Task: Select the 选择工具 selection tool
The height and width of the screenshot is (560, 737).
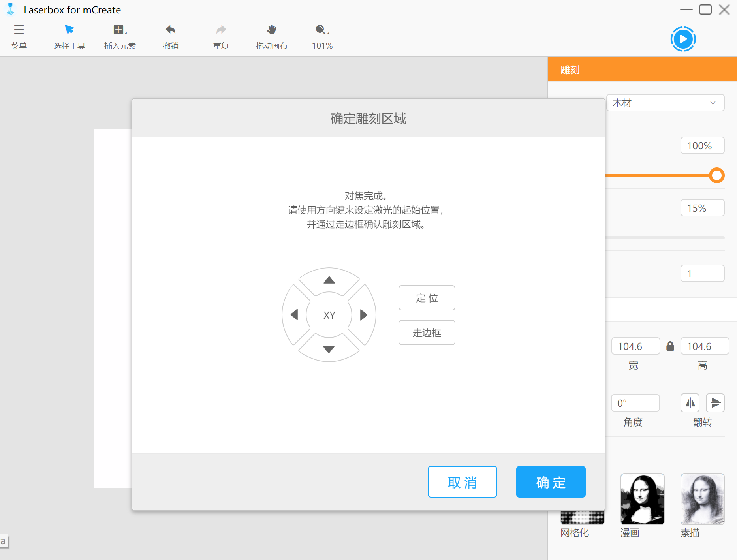Action: [69, 36]
